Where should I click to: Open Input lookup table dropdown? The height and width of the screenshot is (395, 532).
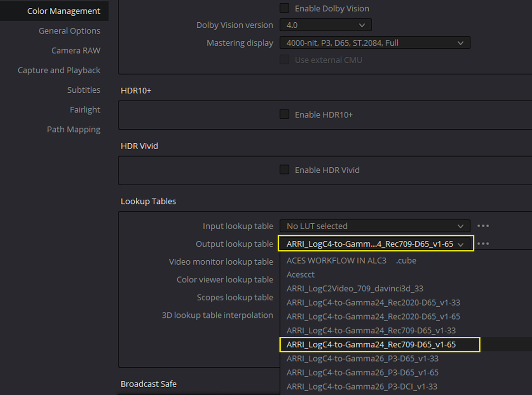(375, 226)
